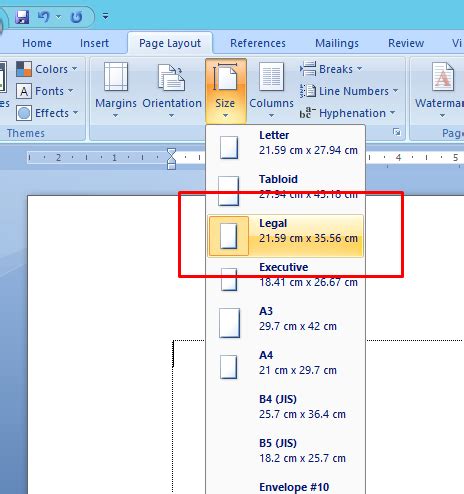
Task: Switch to the Home tab
Action: click(x=37, y=43)
